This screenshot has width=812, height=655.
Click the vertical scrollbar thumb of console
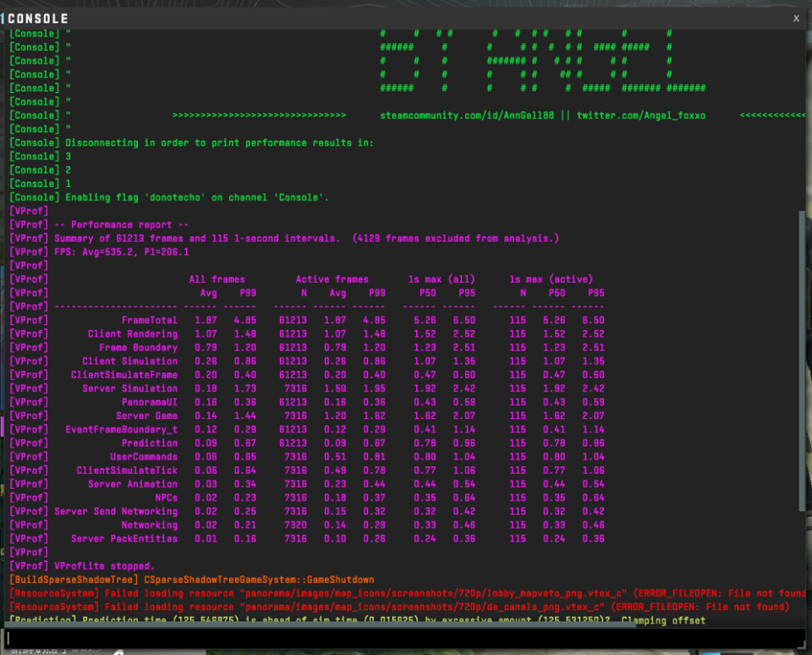click(x=802, y=361)
